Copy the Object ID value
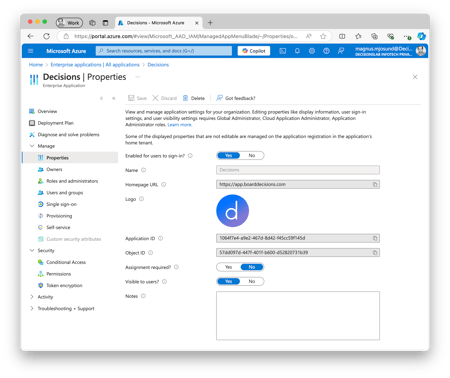450x378 pixels. click(x=375, y=253)
